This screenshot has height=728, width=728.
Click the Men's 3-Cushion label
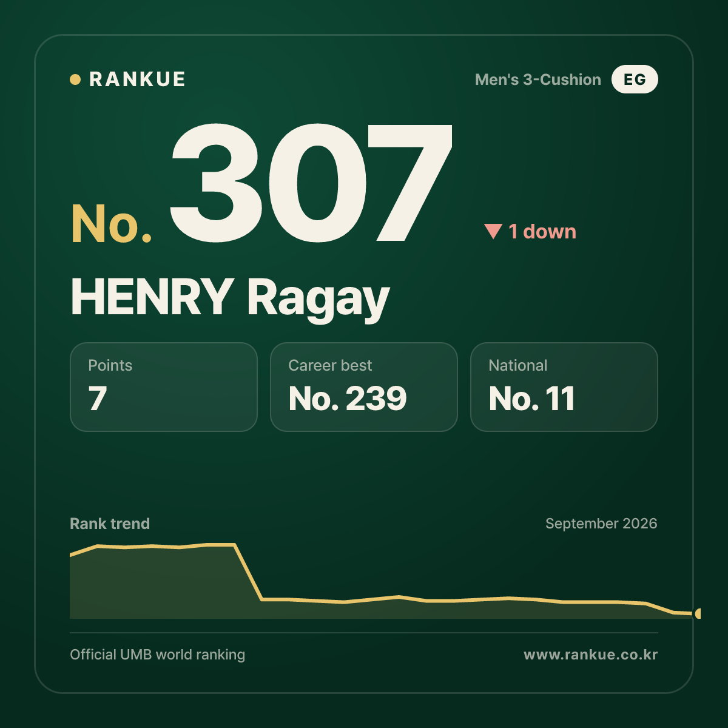pos(538,79)
